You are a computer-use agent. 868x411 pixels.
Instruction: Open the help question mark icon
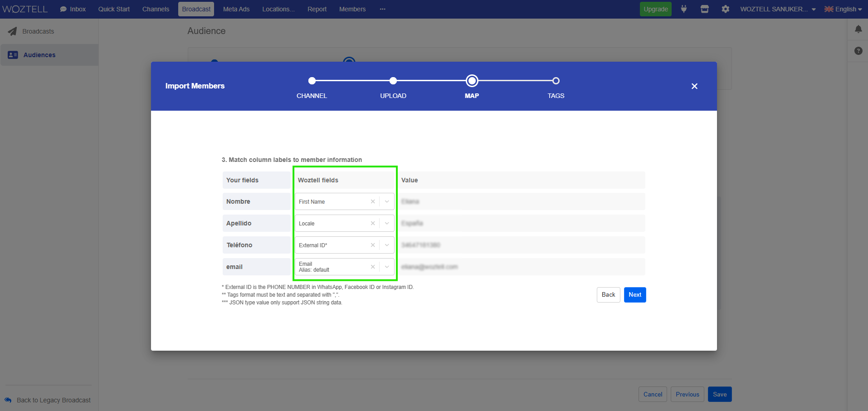click(858, 51)
